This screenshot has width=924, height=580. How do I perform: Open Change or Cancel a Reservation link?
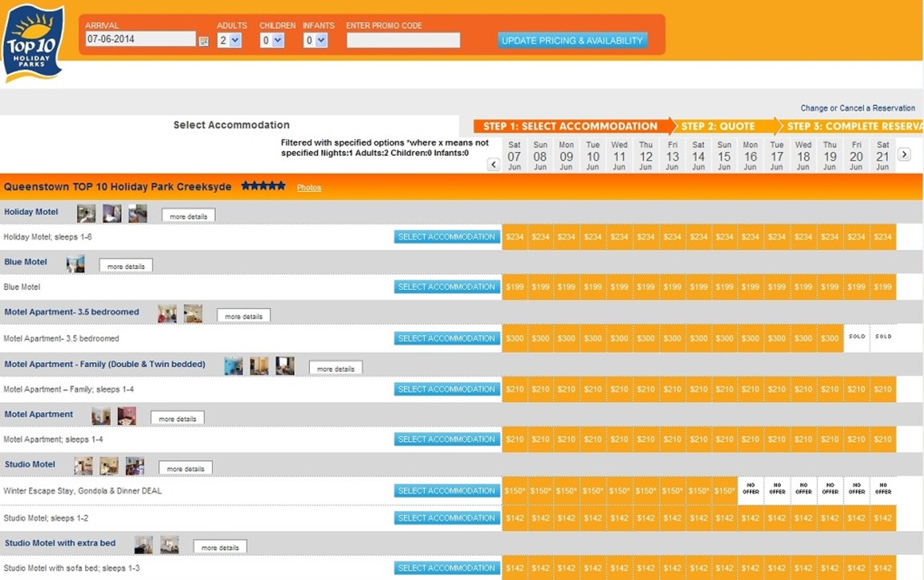pos(857,108)
